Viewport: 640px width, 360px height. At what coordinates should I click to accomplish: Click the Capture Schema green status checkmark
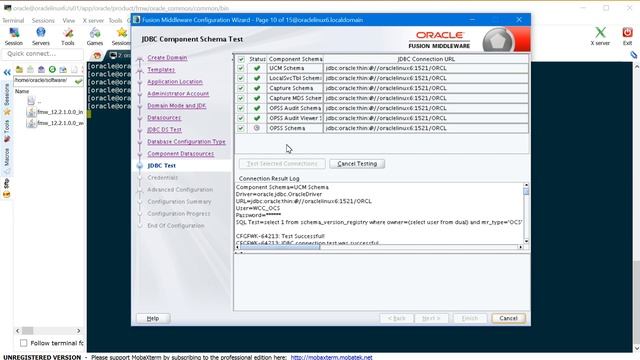(257, 88)
